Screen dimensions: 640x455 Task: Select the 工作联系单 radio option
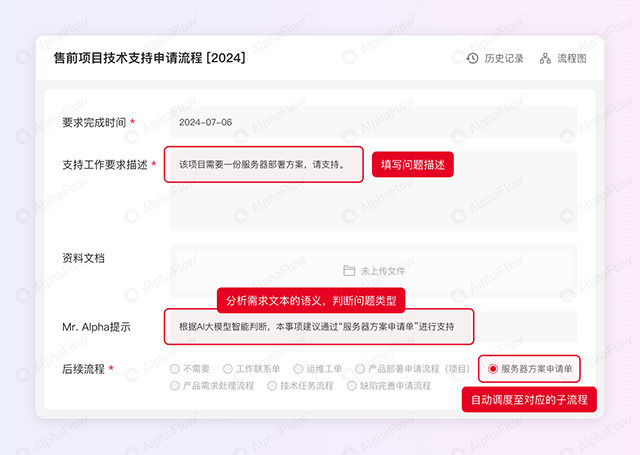228,369
